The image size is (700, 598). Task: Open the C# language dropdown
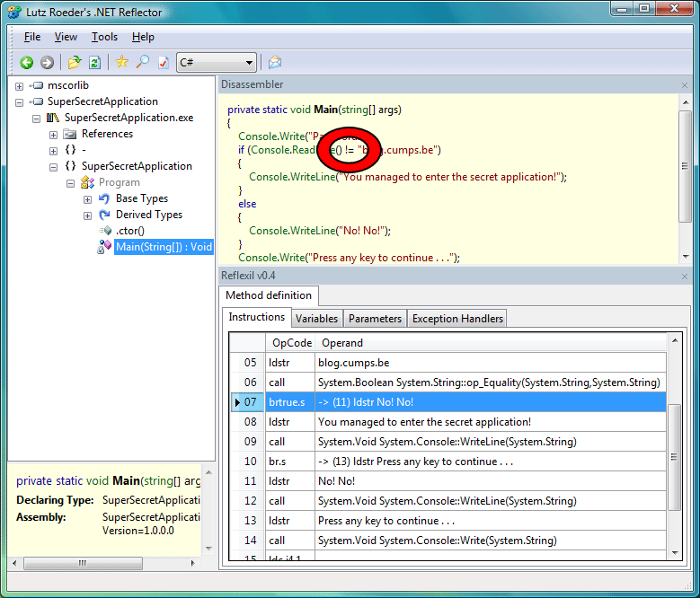coord(217,63)
